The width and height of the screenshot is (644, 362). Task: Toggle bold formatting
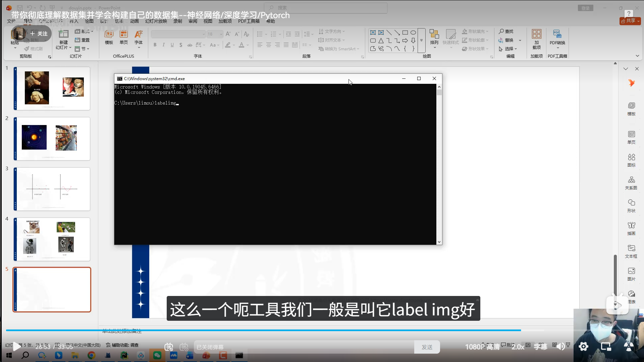pyautogui.click(x=155, y=45)
